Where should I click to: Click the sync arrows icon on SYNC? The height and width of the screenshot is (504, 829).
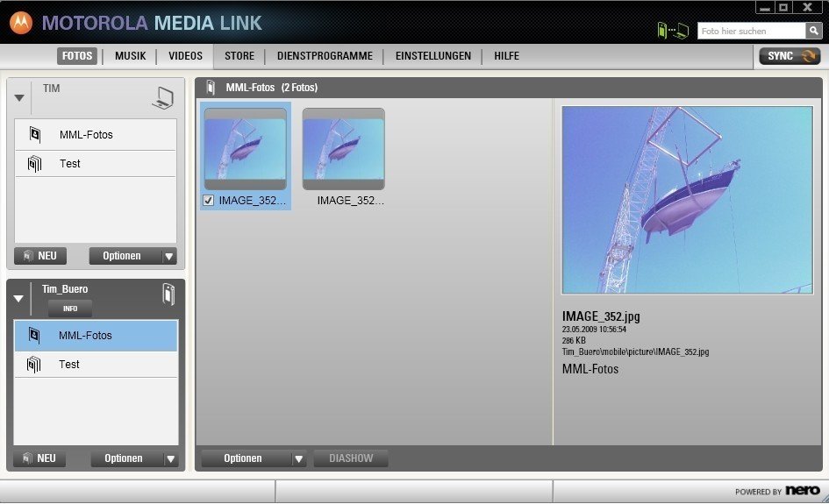click(x=808, y=56)
